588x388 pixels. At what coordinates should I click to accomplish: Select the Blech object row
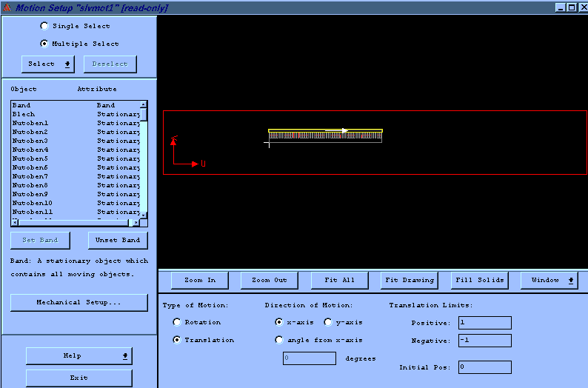(76, 114)
